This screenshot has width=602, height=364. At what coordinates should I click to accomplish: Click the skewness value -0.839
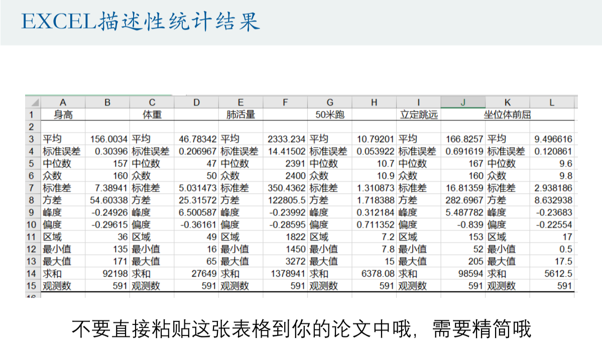pos(470,224)
